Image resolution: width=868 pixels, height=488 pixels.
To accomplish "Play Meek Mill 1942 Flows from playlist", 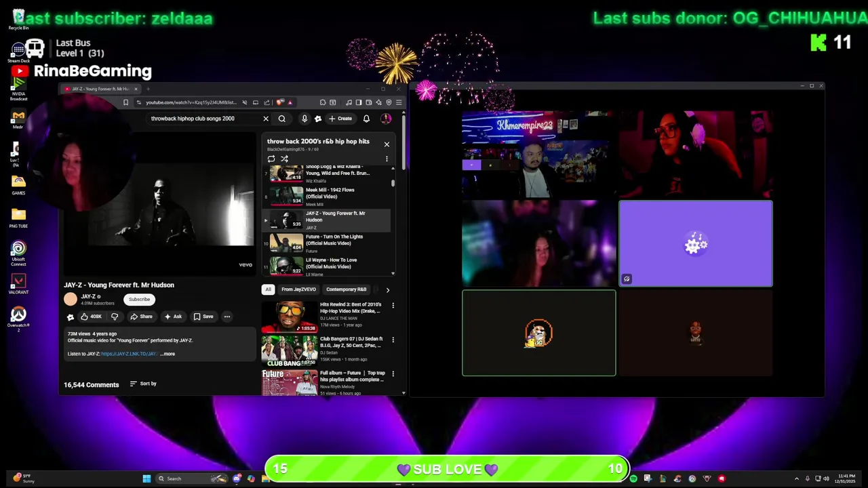I will click(x=326, y=197).
